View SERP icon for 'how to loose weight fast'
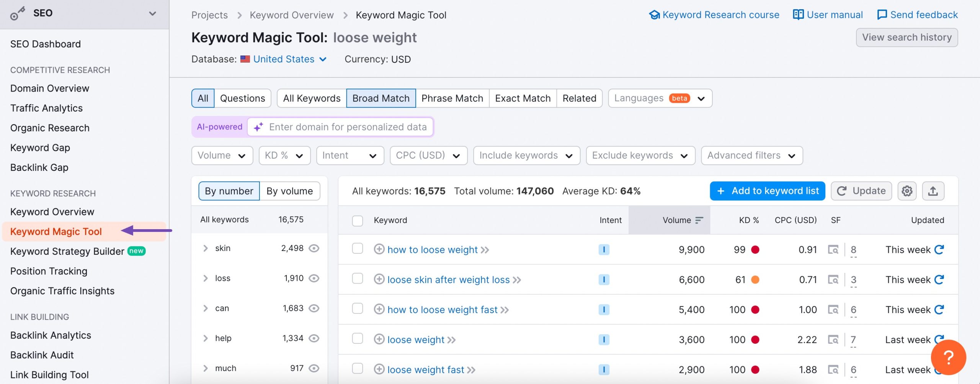The width and height of the screenshot is (980, 384). [x=833, y=309]
